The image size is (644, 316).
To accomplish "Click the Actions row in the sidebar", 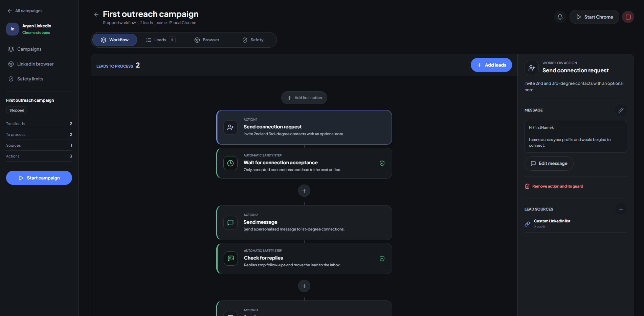I will pos(39,156).
